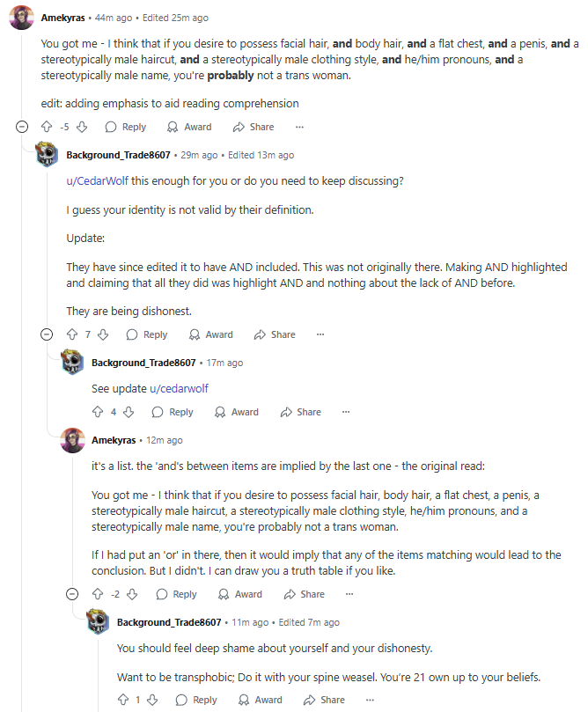
Task: Upvote Amekyras's top comment scored -5
Action: [48, 127]
